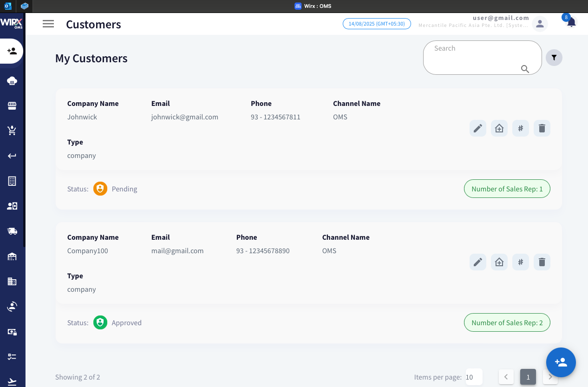Open the delivery truck sidebar item
This screenshot has height=387, width=588.
pos(12,231)
